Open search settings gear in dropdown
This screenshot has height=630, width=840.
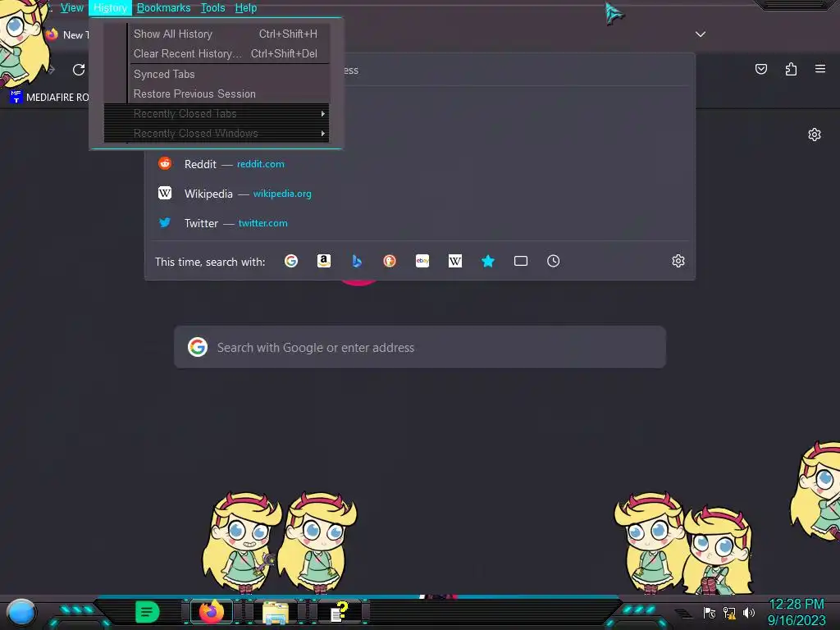coord(678,261)
